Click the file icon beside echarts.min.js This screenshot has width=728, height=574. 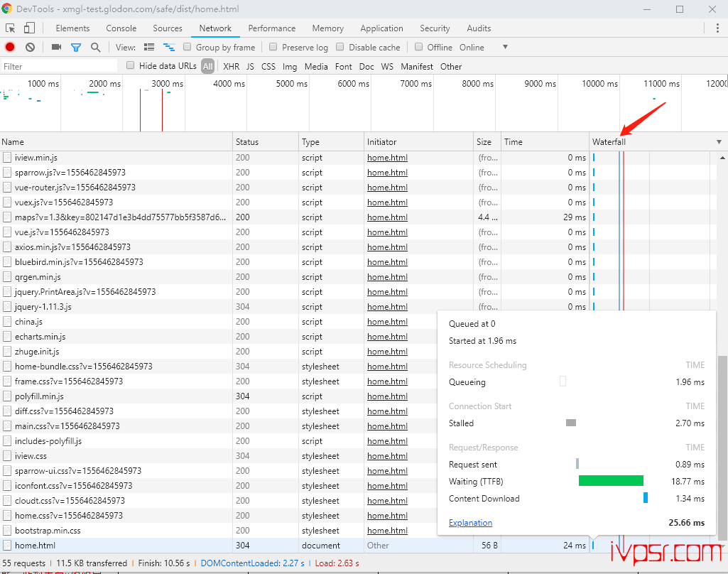[7, 336]
